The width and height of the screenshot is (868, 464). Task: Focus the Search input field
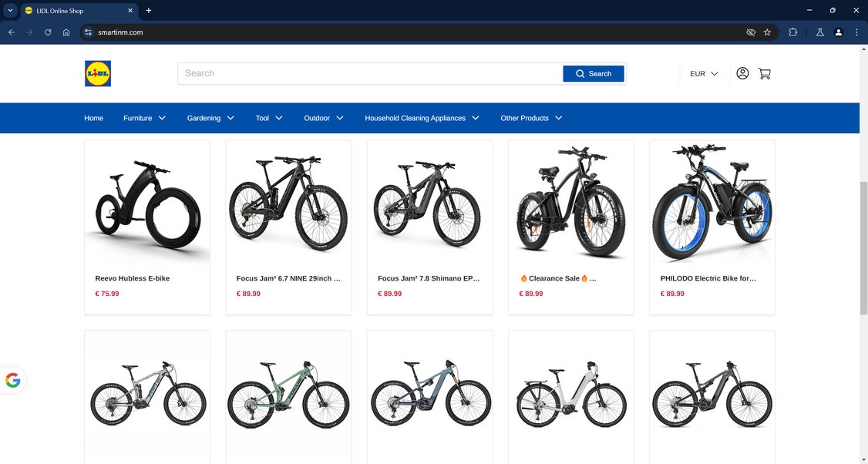click(x=370, y=74)
